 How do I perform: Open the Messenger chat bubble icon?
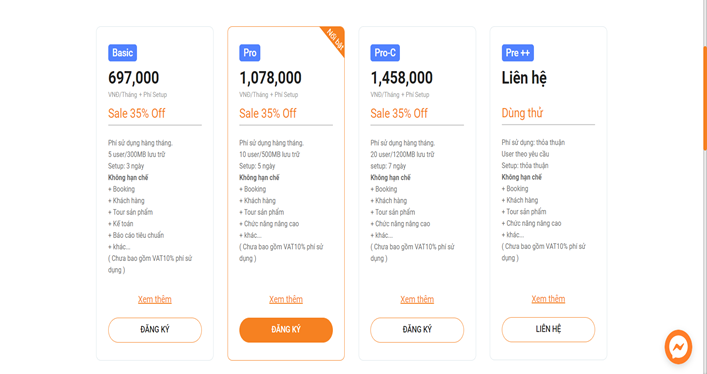678,347
